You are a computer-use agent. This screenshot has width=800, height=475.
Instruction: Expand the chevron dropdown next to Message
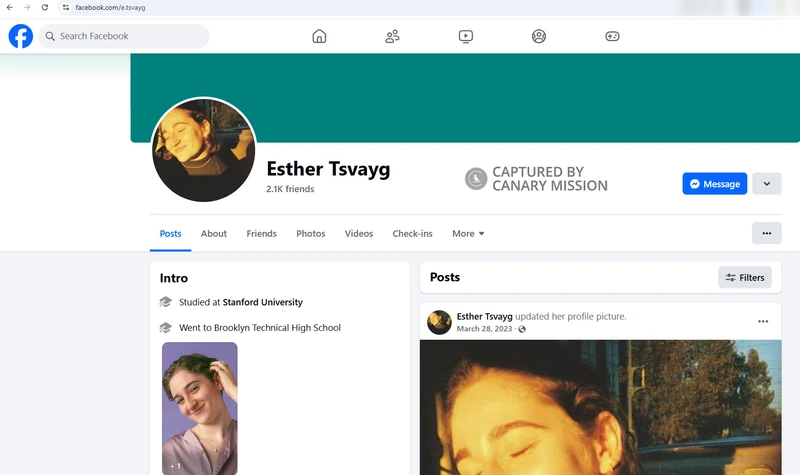766,184
